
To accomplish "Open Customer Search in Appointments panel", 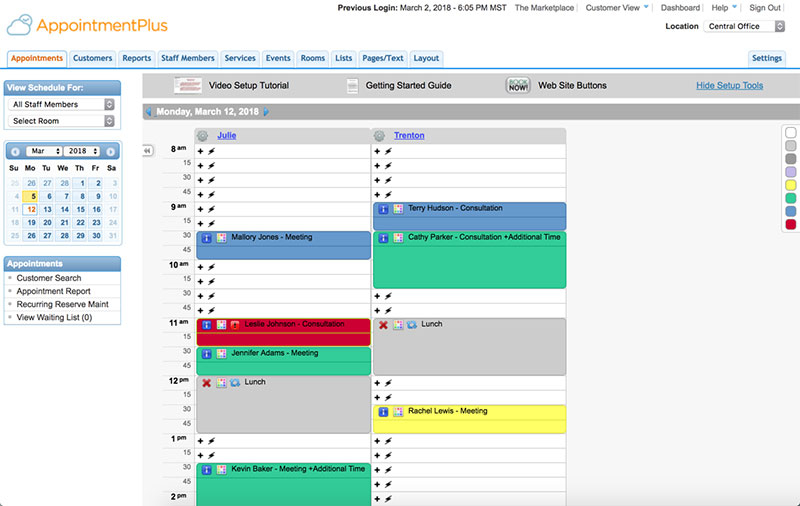I will [x=49, y=278].
